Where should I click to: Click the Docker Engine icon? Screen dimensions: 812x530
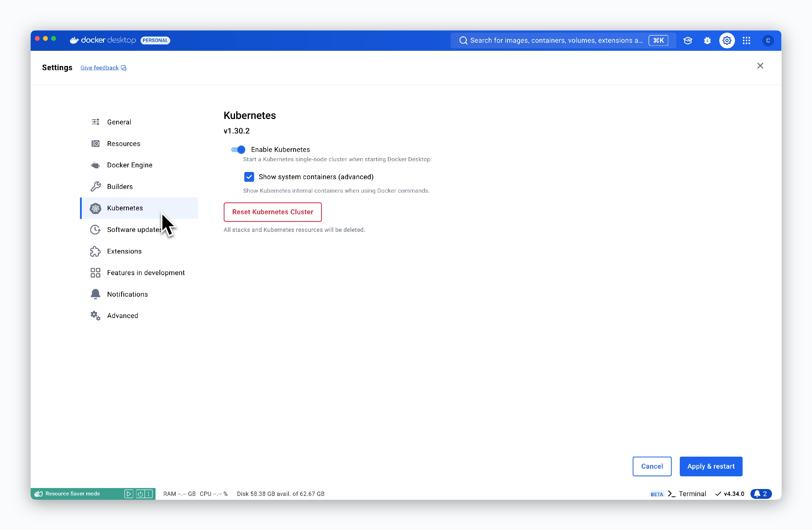[95, 165]
